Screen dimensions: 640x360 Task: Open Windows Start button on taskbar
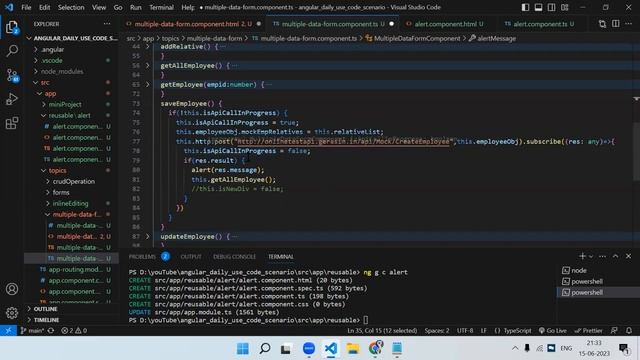(242, 349)
